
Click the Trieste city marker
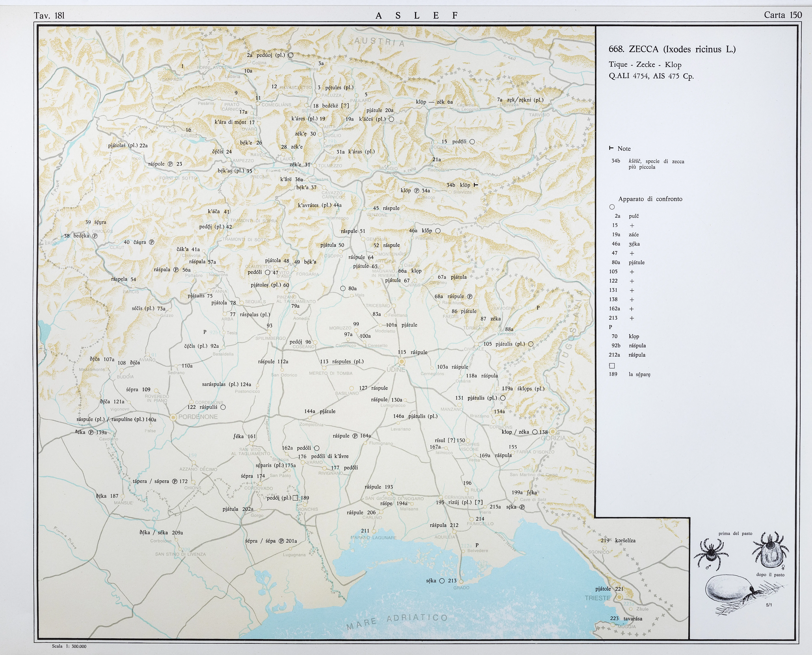(x=619, y=597)
